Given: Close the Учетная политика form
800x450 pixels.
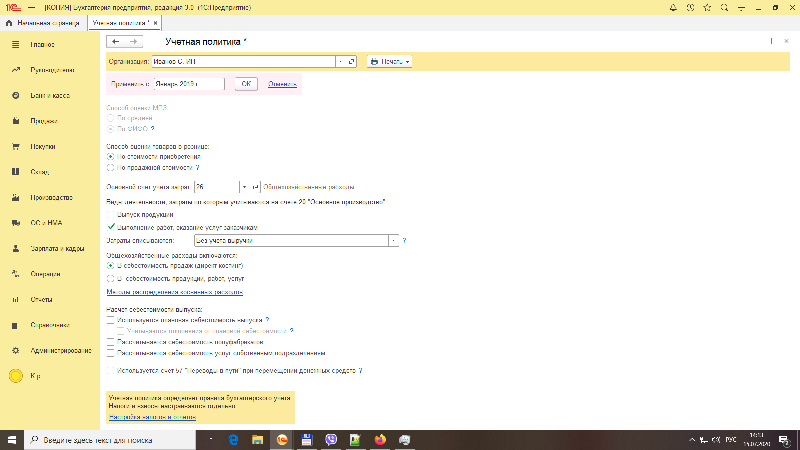Looking at the screenshot, I should click(x=786, y=41).
